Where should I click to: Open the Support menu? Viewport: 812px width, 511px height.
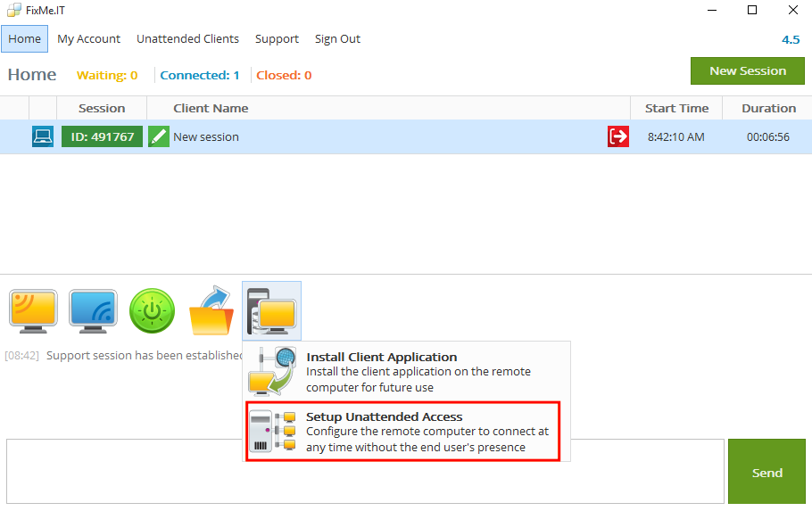pyautogui.click(x=277, y=39)
